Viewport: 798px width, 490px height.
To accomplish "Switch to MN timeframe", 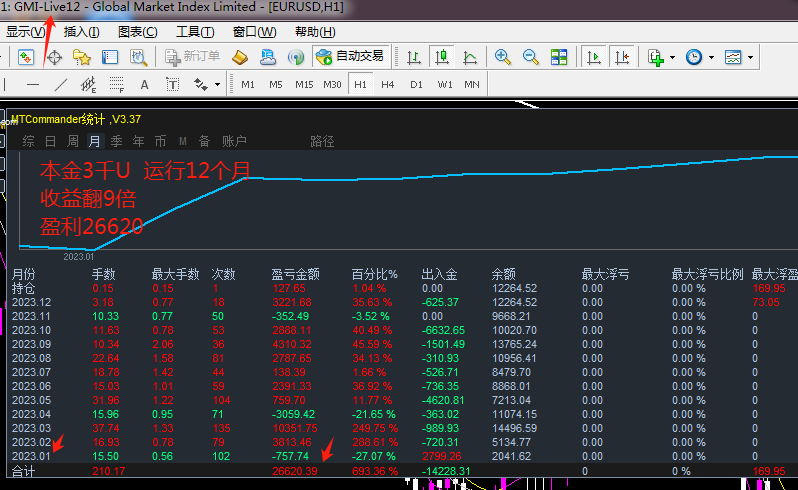I will point(472,84).
